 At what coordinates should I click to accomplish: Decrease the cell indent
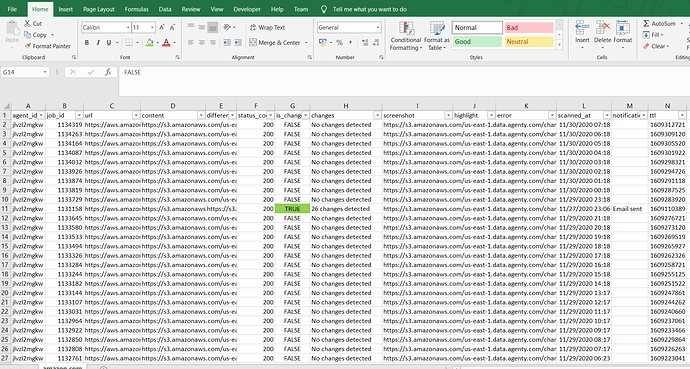click(227, 43)
